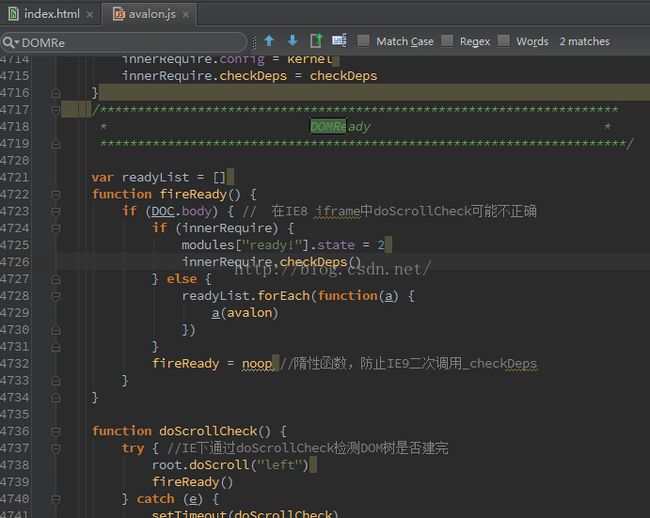The width and height of the screenshot is (650, 518).
Task: Collapse the forEach callback at line 4728
Action: (56, 296)
